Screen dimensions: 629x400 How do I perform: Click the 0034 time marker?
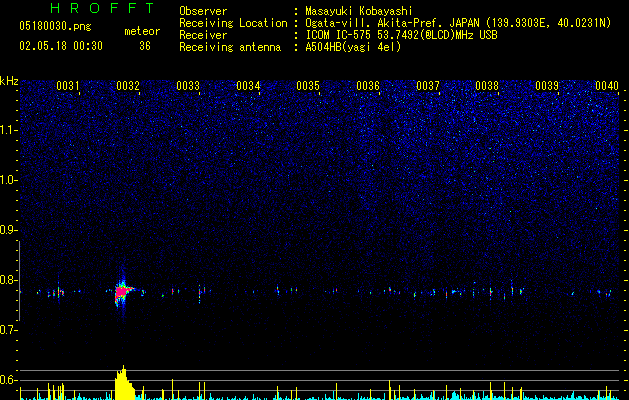248,86
